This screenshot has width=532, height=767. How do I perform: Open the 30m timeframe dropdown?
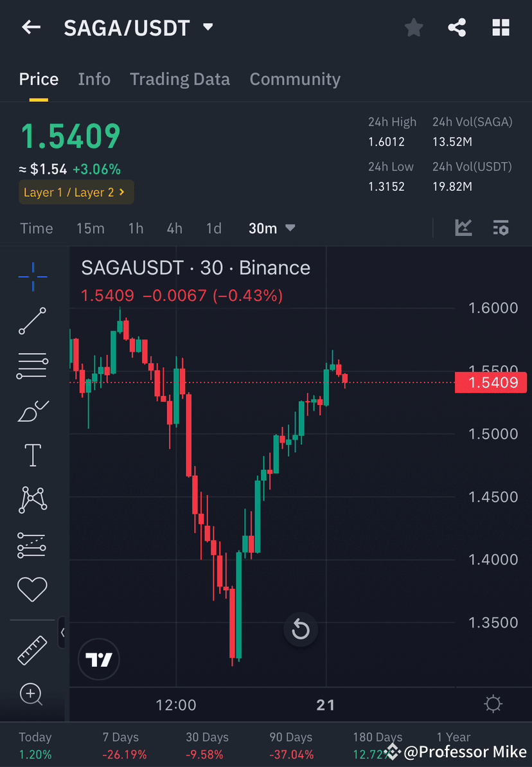(x=272, y=228)
